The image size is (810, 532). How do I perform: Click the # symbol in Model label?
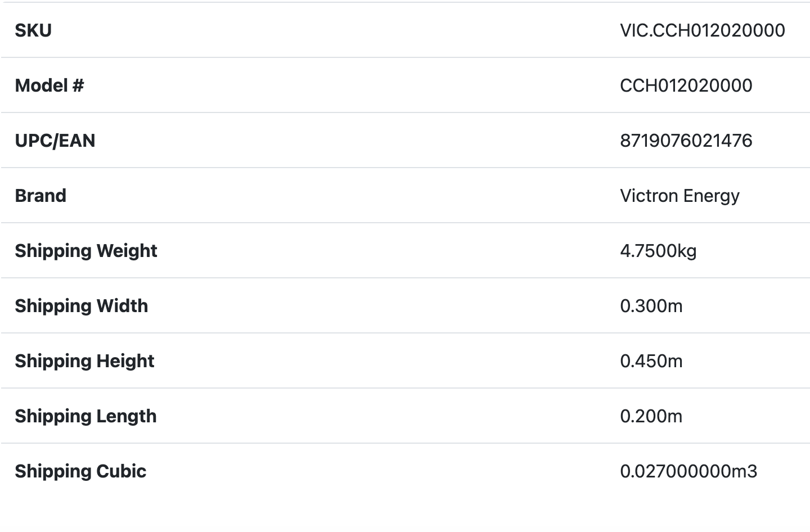pos(78,85)
